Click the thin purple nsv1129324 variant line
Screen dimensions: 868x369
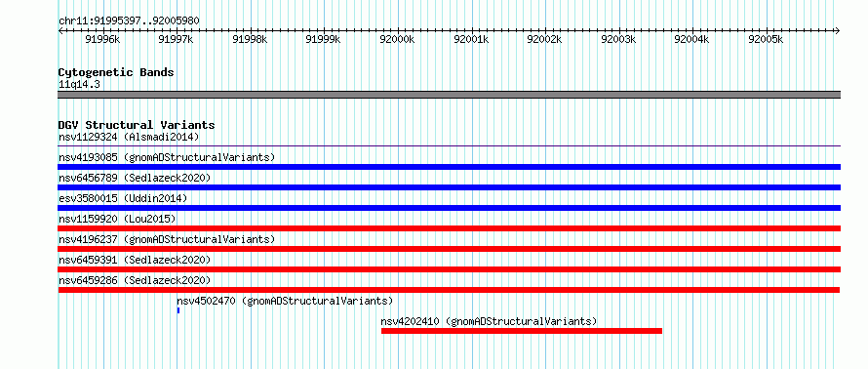click(x=450, y=146)
